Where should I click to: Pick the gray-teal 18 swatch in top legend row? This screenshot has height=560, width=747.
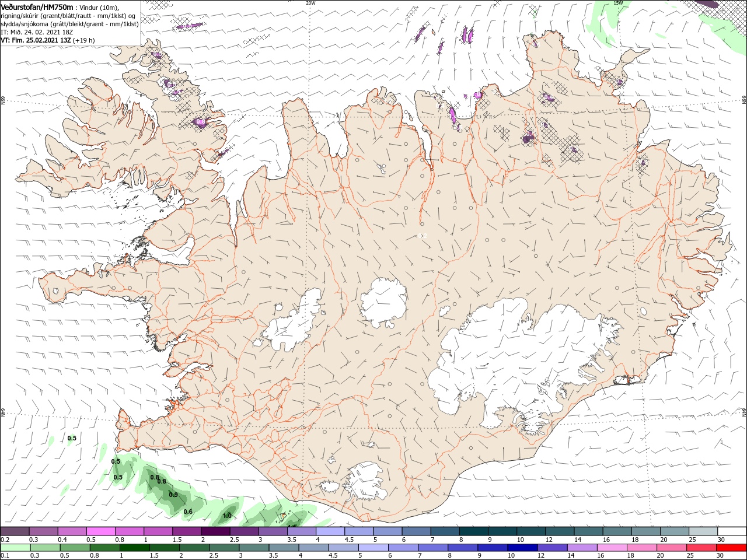pos(645,531)
